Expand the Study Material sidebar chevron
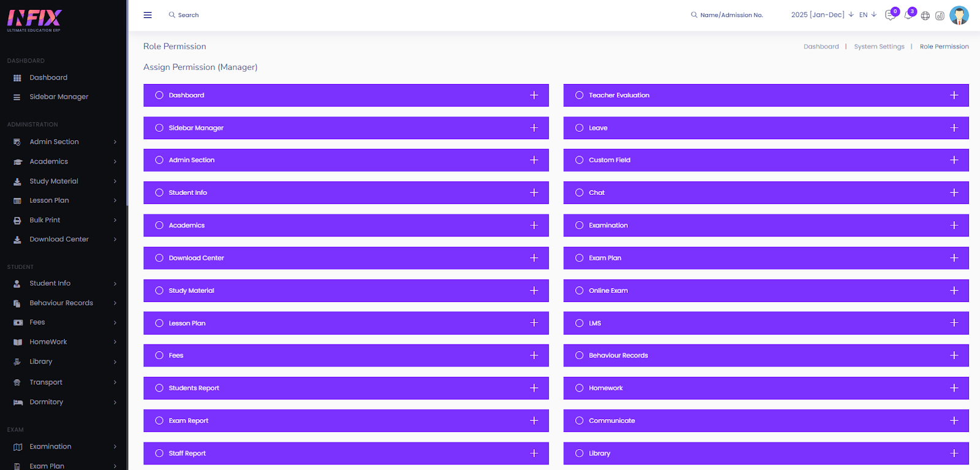Image resolution: width=980 pixels, height=470 pixels. click(x=115, y=181)
